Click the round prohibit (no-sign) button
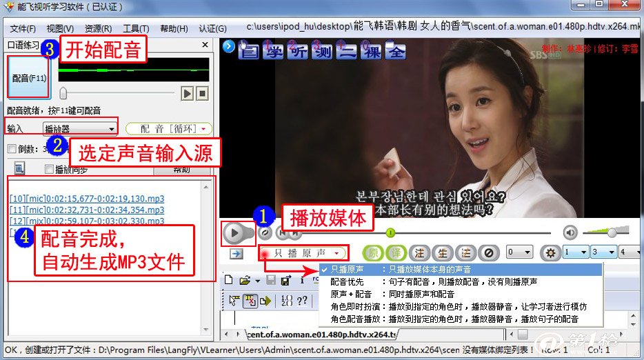 tap(489, 252)
